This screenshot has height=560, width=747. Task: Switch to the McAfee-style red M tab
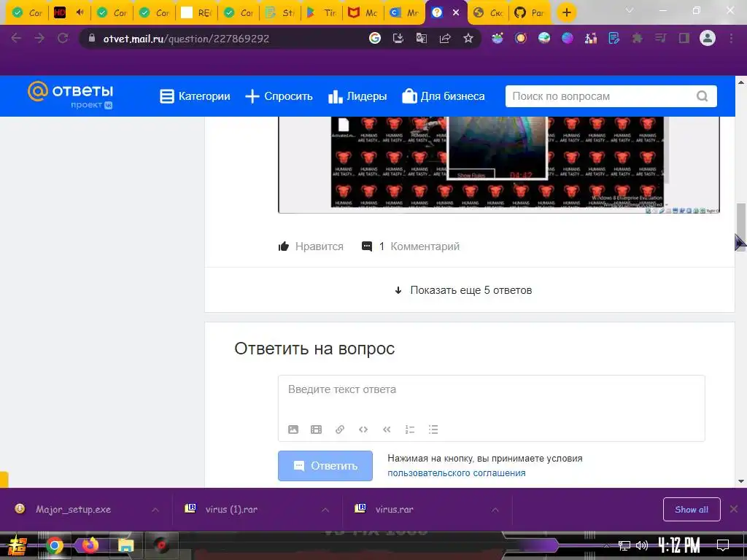pos(362,12)
